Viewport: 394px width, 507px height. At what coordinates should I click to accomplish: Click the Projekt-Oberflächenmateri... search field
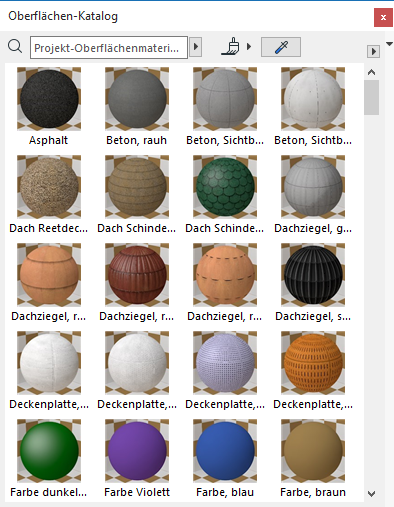tap(109, 48)
